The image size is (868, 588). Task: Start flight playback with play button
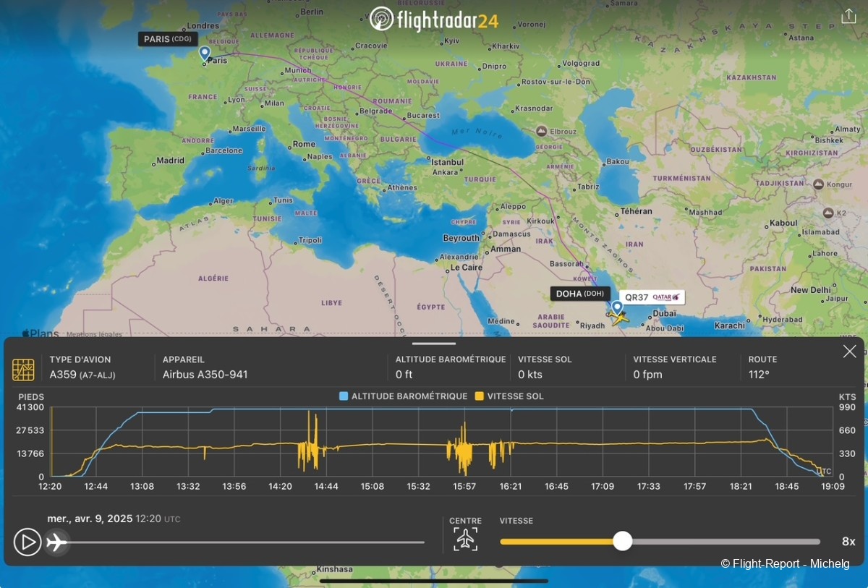27,542
